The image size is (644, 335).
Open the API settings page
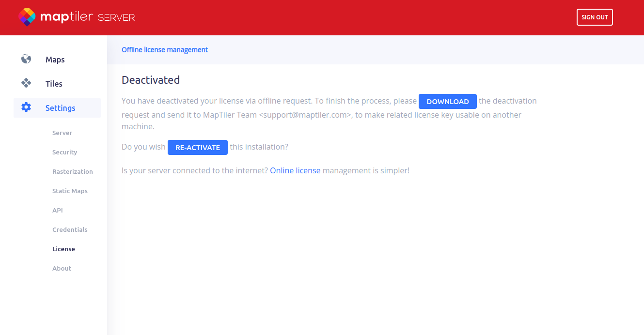(58, 210)
